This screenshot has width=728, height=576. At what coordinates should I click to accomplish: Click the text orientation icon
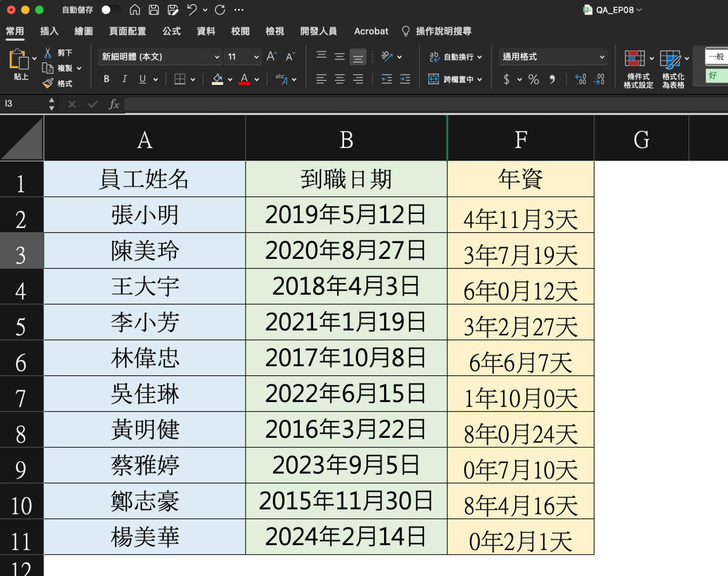386,56
